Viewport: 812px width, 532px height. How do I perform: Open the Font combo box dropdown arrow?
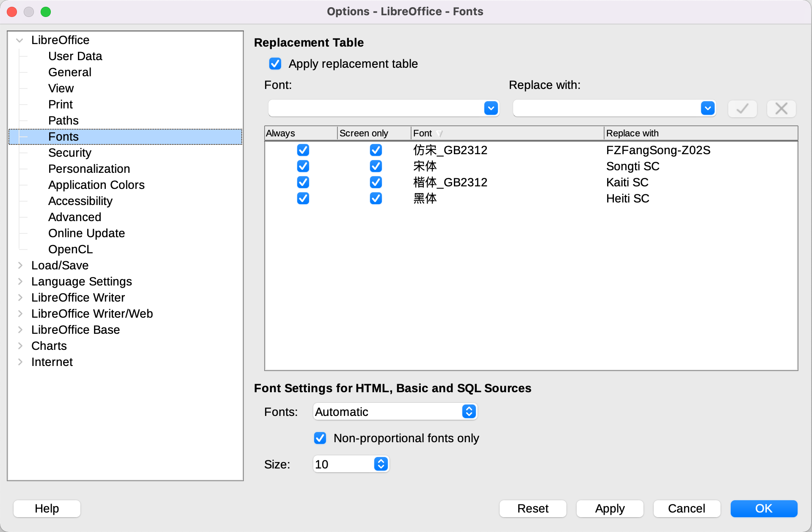490,108
